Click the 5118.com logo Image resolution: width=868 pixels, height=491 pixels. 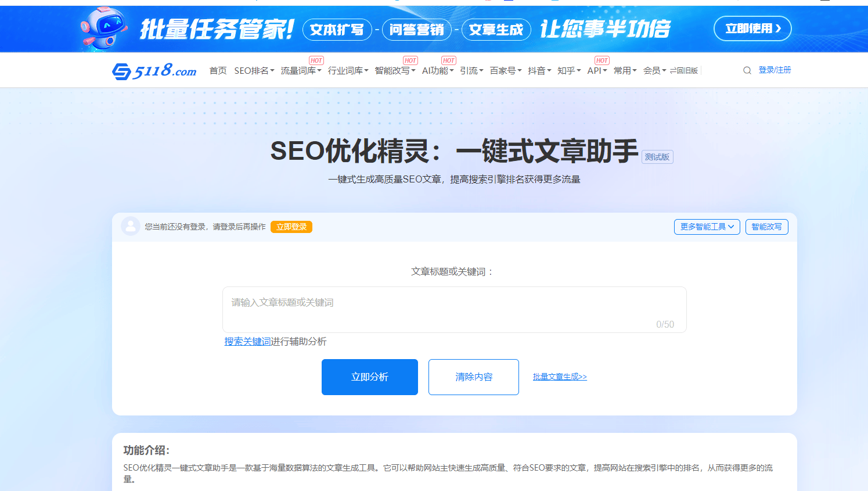[x=153, y=70]
